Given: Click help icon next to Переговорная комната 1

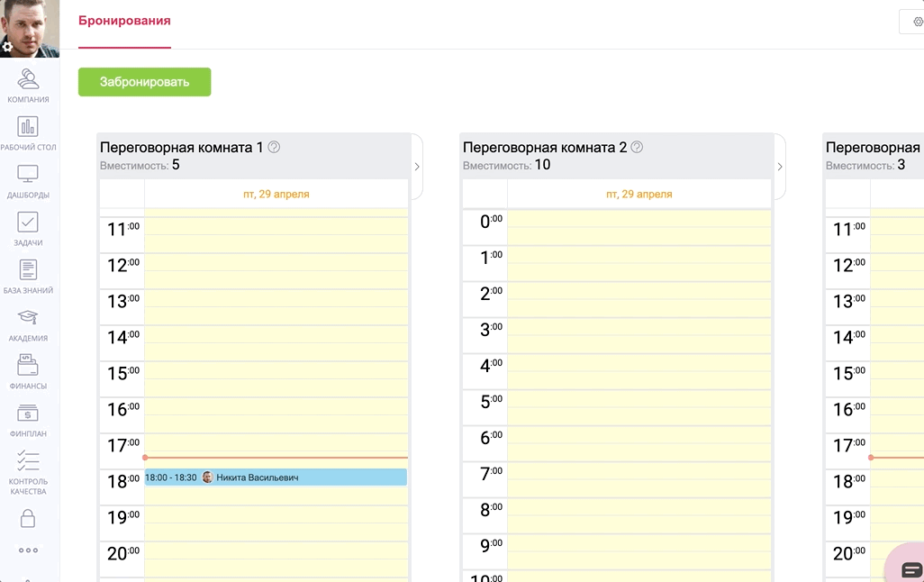Looking at the screenshot, I should click(x=275, y=147).
